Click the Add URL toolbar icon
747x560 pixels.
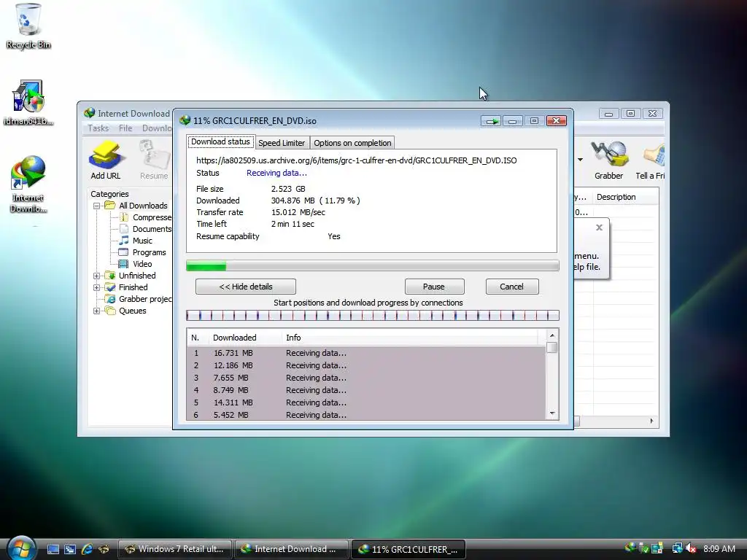pos(106,160)
